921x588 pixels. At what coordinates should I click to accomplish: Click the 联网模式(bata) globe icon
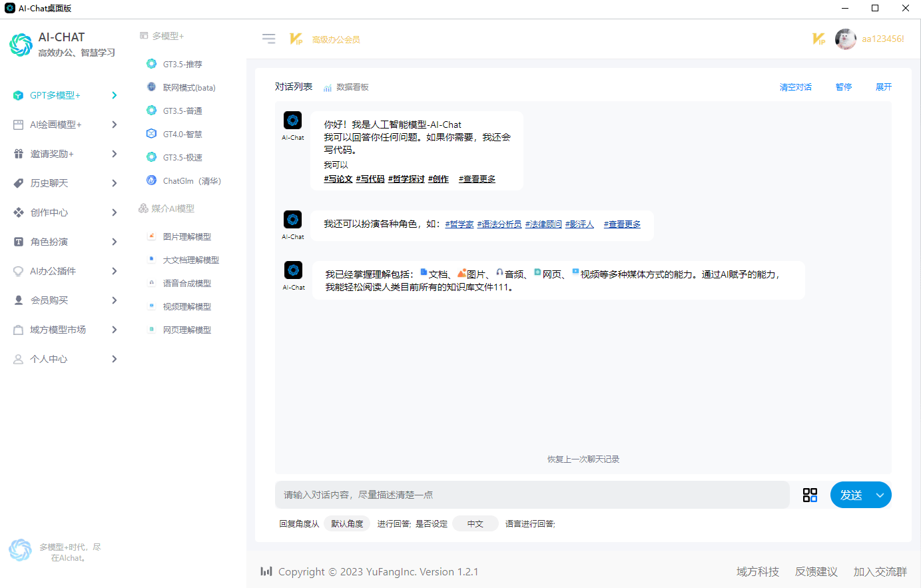(152, 87)
